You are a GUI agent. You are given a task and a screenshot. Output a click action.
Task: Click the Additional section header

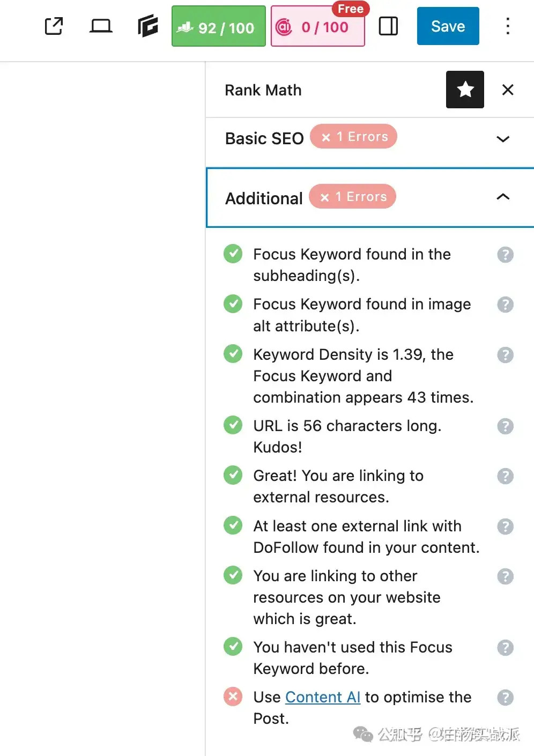pyautogui.click(x=264, y=198)
